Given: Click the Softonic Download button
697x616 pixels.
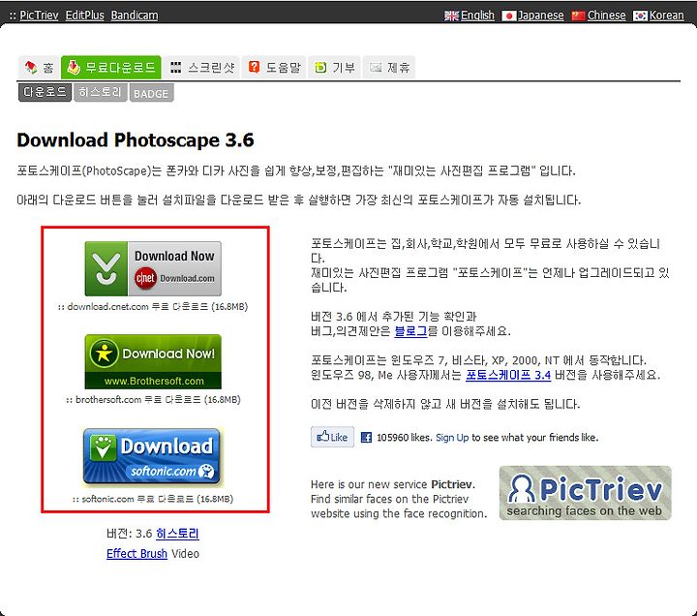Looking at the screenshot, I should [x=153, y=457].
